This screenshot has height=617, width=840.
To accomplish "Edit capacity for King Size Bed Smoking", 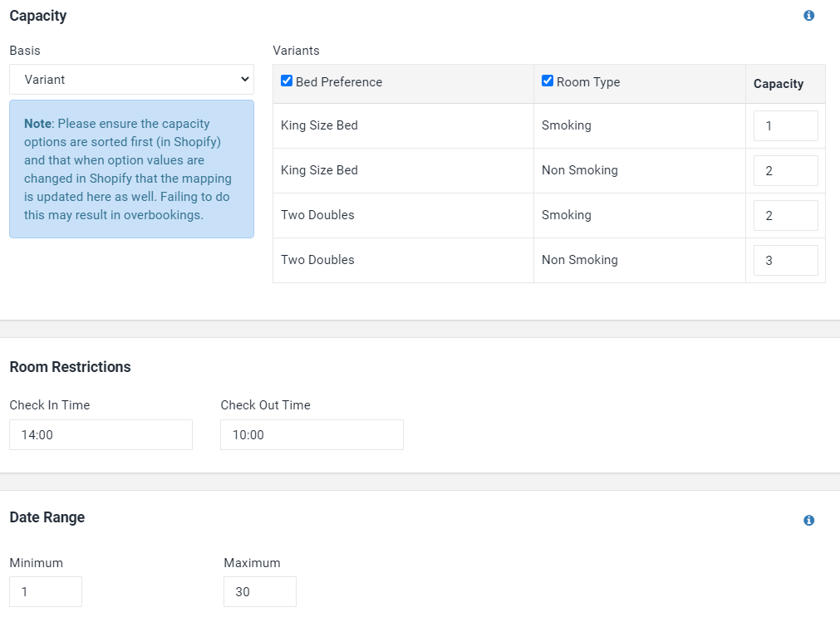I will [x=785, y=126].
